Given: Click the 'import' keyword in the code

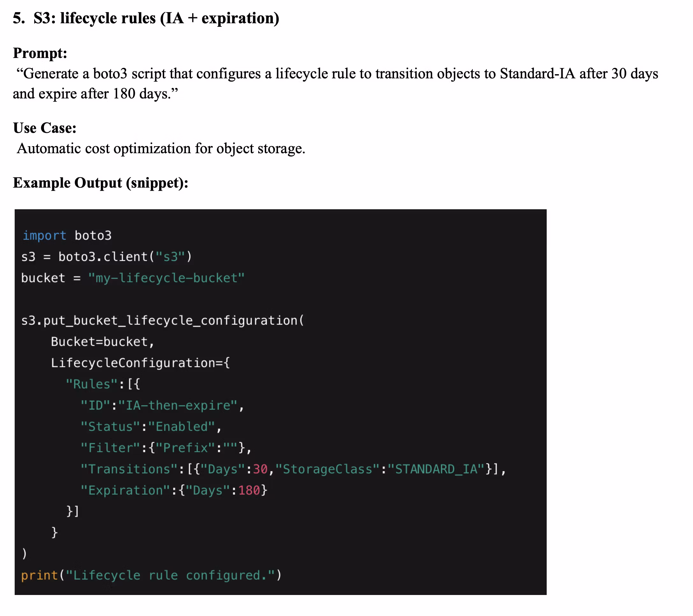Looking at the screenshot, I should [x=44, y=235].
